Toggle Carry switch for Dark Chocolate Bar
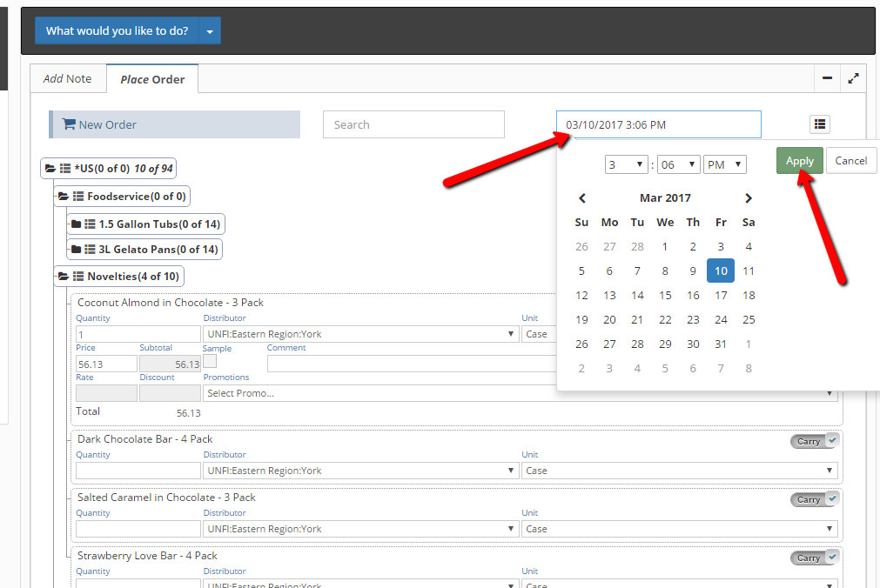Viewport: 880px width, 588px height. click(816, 441)
